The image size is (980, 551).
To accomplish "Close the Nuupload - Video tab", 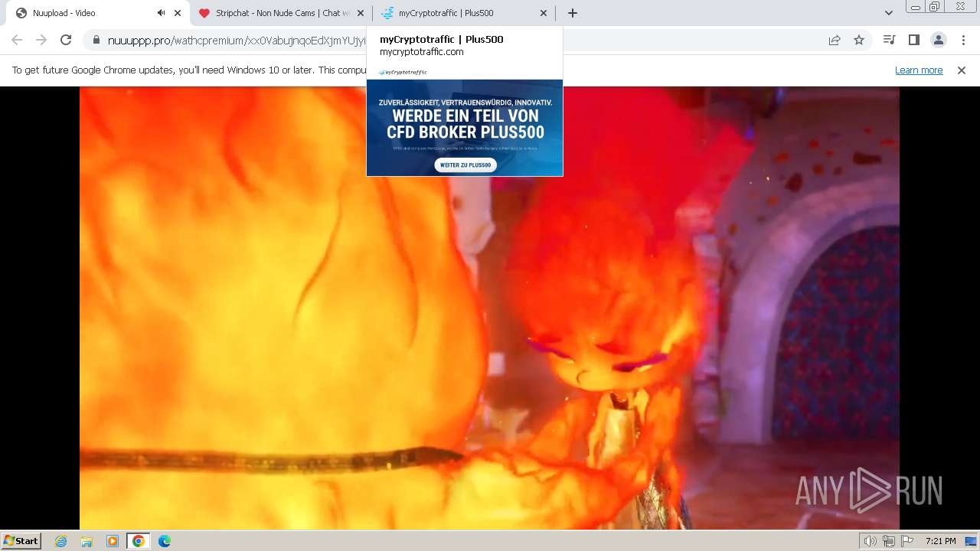I will 178,13.
